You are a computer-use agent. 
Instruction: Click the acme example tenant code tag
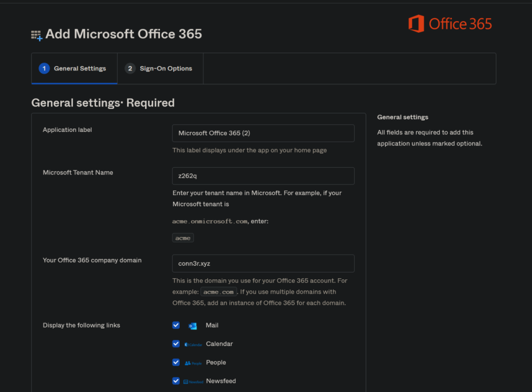183,238
